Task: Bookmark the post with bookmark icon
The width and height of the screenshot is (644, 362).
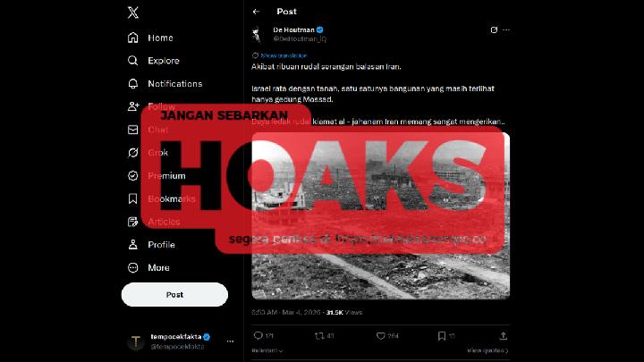Action: click(x=442, y=336)
